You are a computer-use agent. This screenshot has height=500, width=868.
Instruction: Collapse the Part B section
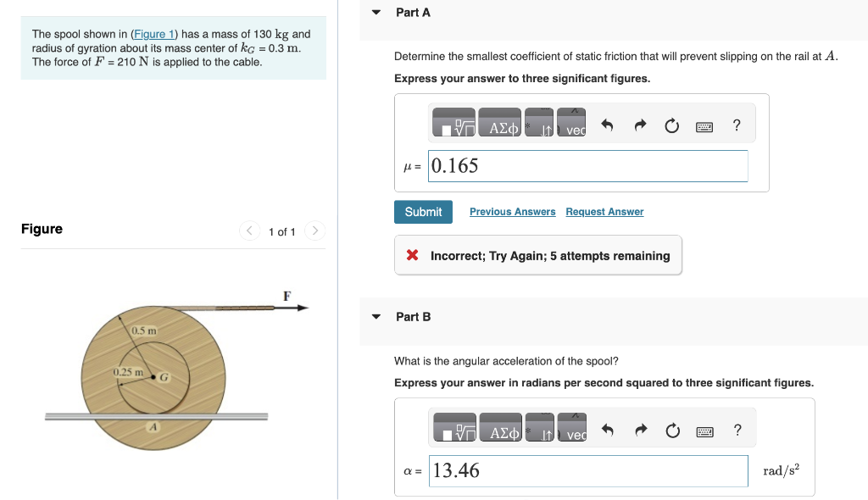(376, 316)
